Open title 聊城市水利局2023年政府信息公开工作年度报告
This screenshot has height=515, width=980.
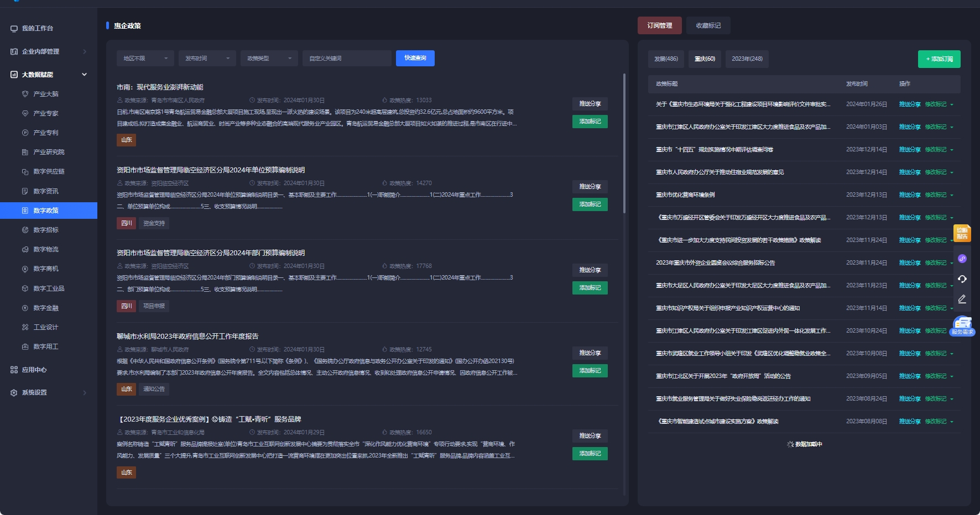[x=187, y=337]
